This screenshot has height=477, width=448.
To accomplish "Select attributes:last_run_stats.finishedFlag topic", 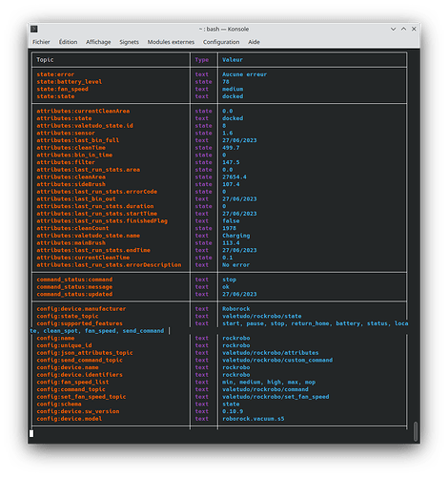I will 102,221.
